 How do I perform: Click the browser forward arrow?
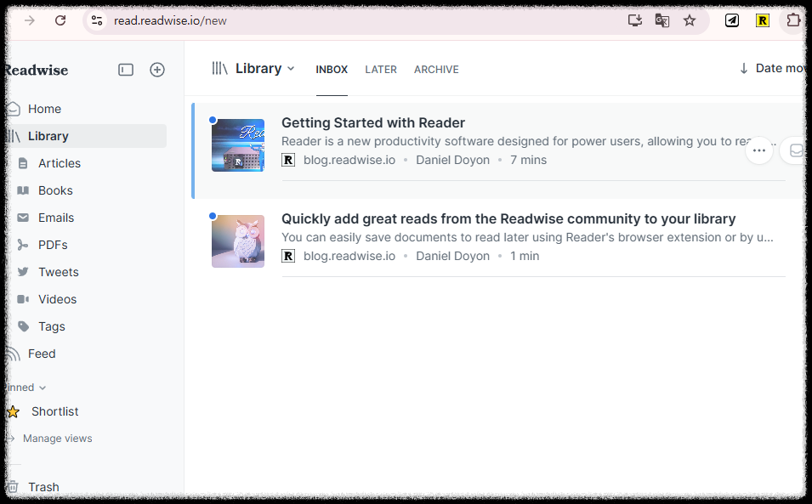pos(30,20)
